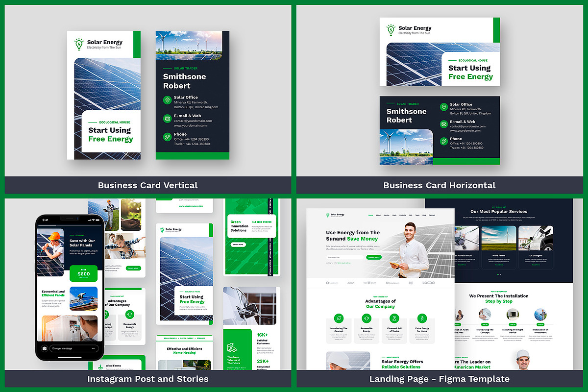Click the e-mail icon on the horizontal business card
Viewport: 588px width, 392px height.
[444, 124]
